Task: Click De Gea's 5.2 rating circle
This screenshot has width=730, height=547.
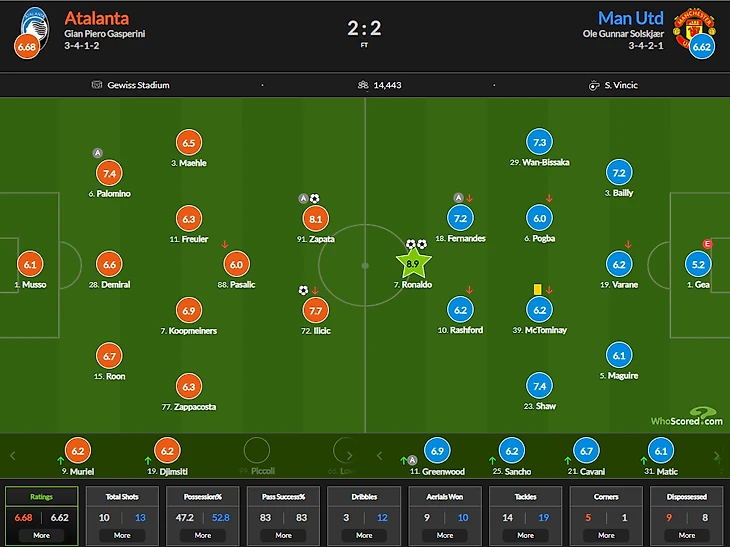Action: tap(699, 264)
